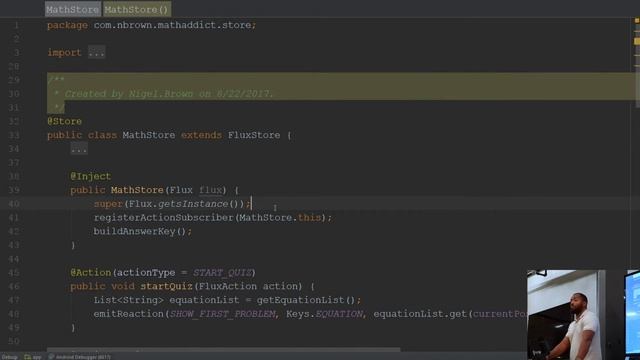Click the 'package' keyword on line 1
This screenshot has width=640, height=360.
tap(67, 25)
